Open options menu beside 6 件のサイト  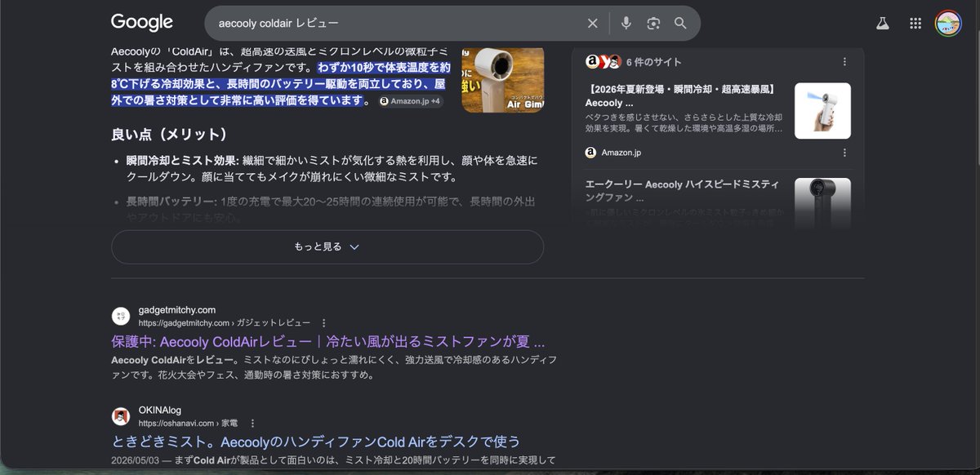[844, 62]
